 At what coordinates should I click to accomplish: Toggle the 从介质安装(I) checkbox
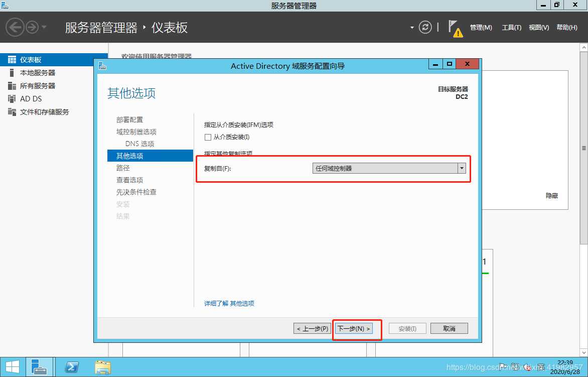click(208, 137)
